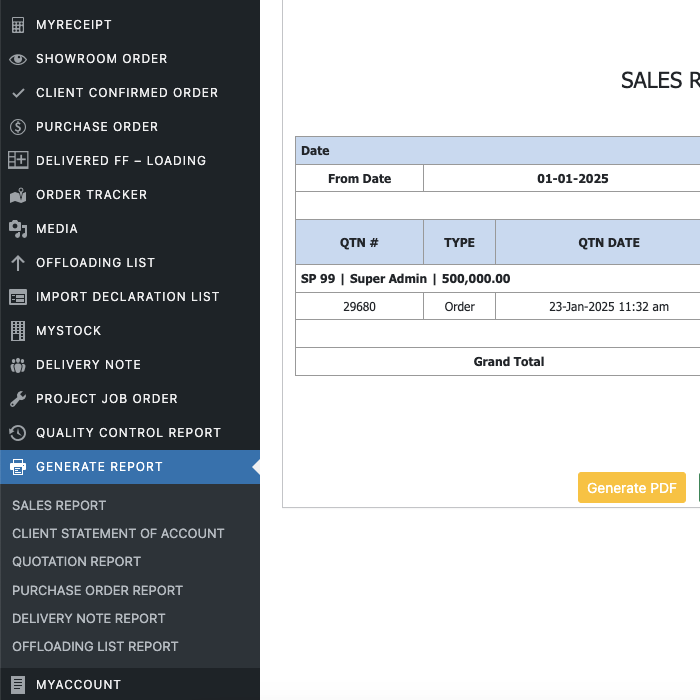Click quotation number 29680 in the table
The image size is (700, 700).
[359, 307]
